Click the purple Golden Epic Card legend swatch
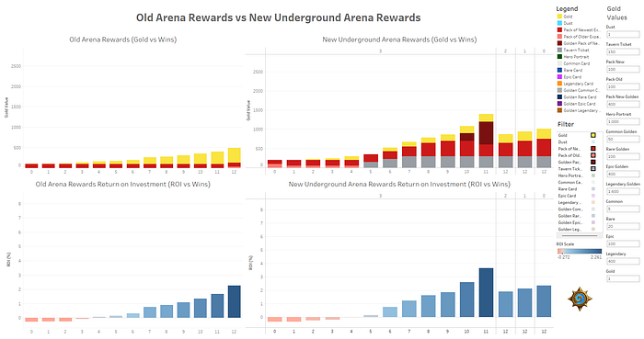 coord(559,104)
